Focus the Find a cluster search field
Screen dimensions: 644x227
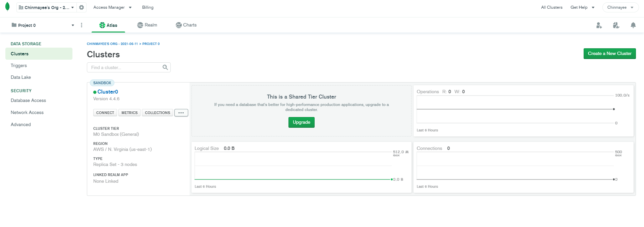(x=129, y=67)
